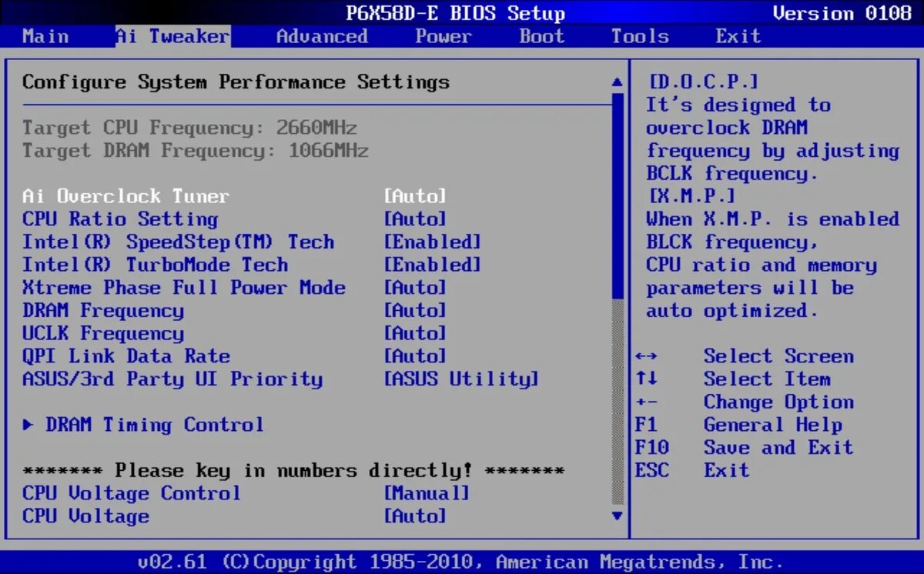Click the triangle before DRAM Timing Control
The image size is (924, 574).
click(28, 425)
